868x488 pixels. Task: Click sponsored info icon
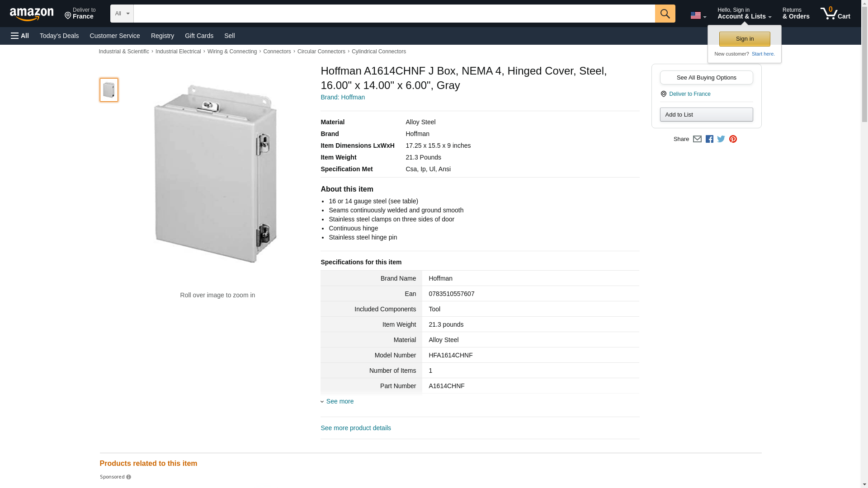[x=129, y=477]
